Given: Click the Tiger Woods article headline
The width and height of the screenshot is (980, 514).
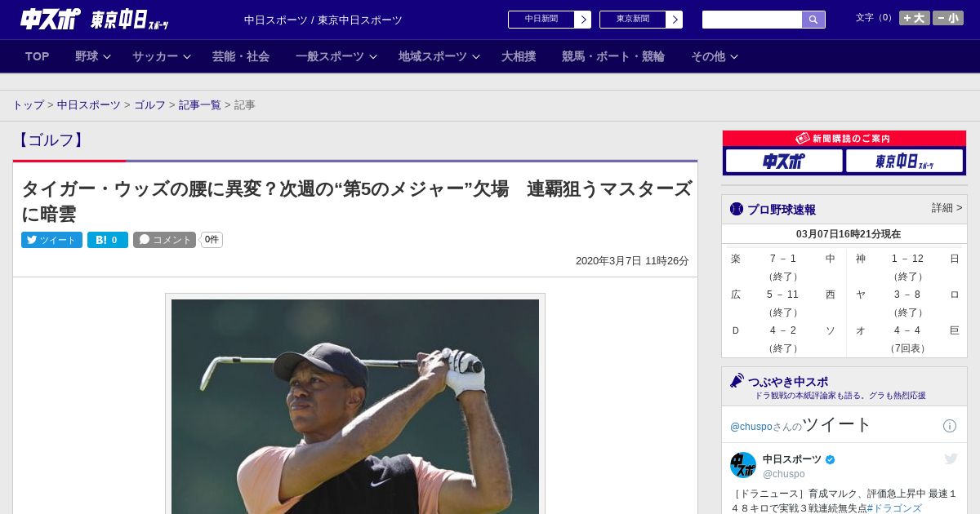Looking at the screenshot, I should pos(356,201).
